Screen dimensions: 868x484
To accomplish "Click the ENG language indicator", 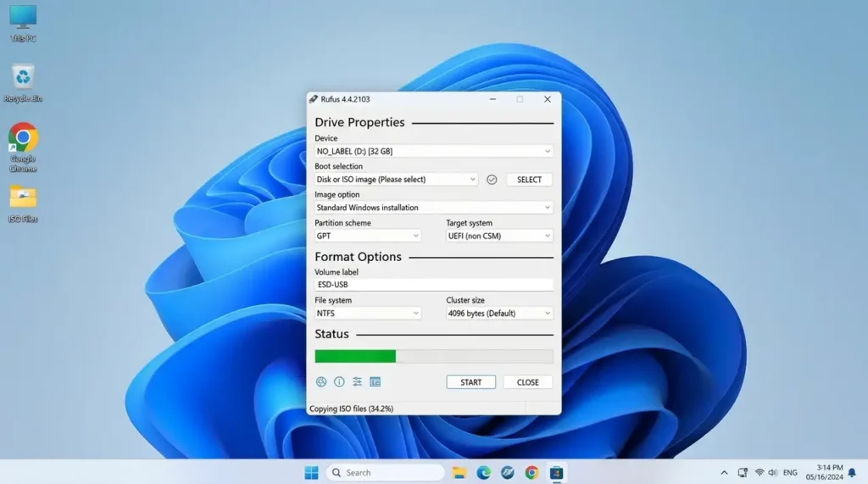I will click(790, 472).
